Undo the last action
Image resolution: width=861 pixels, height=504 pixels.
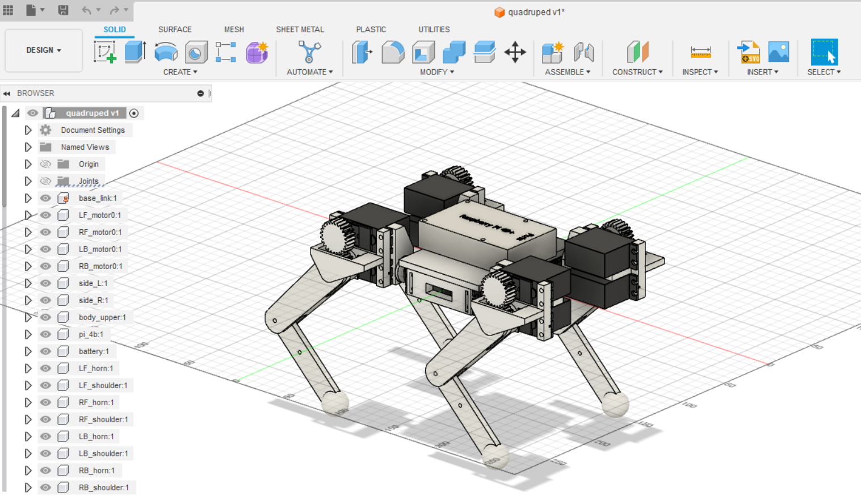click(86, 10)
